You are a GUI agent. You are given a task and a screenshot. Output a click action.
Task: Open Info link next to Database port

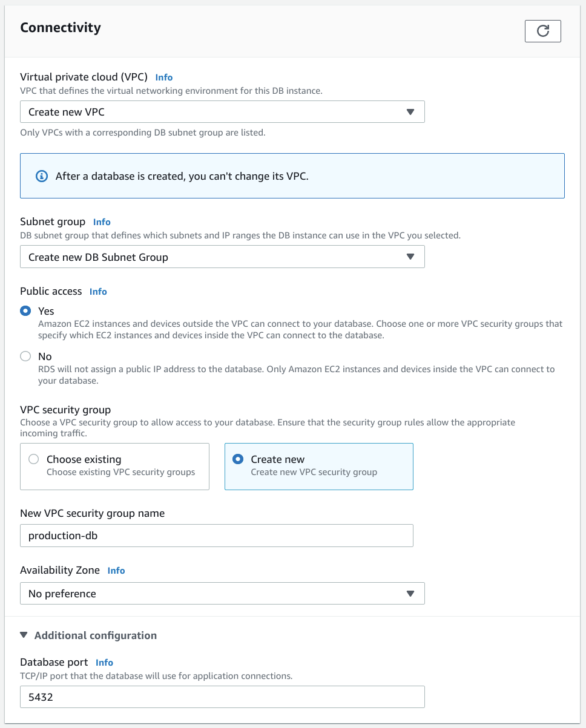[104, 663]
